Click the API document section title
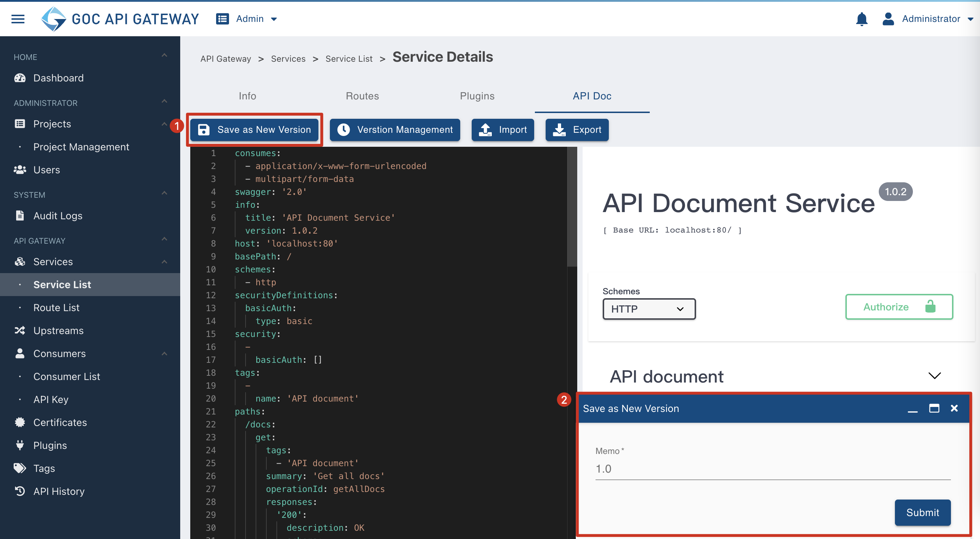 (x=667, y=376)
